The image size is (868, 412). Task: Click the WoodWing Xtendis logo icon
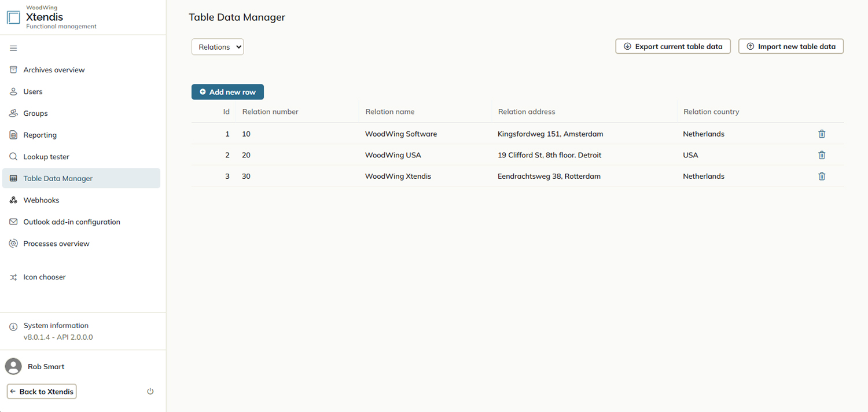pyautogui.click(x=13, y=17)
